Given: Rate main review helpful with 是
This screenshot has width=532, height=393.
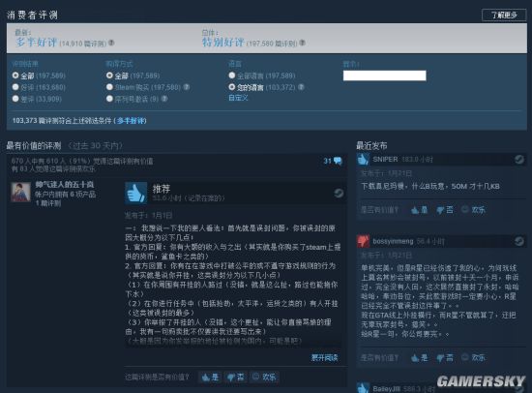Looking at the screenshot, I should click(x=210, y=378).
